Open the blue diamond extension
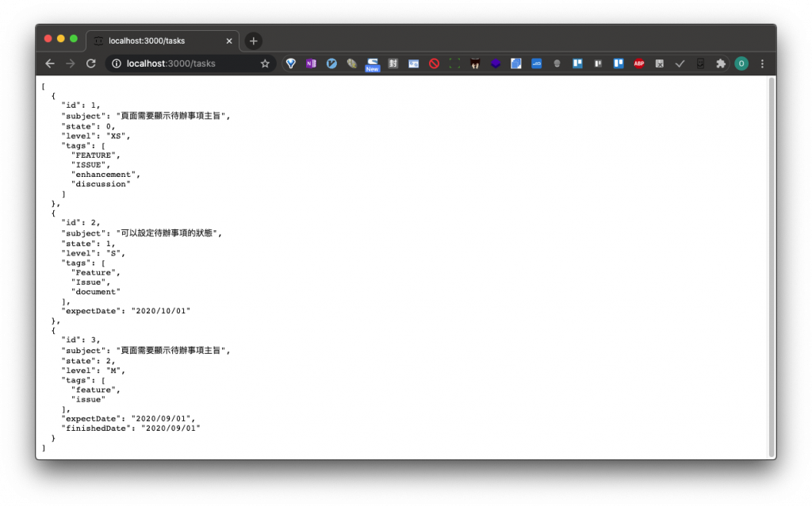The height and width of the screenshot is (507, 812). (290, 63)
